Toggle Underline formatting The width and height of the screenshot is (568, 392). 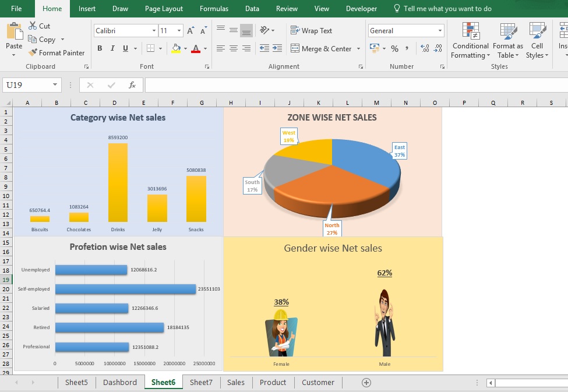(x=125, y=48)
